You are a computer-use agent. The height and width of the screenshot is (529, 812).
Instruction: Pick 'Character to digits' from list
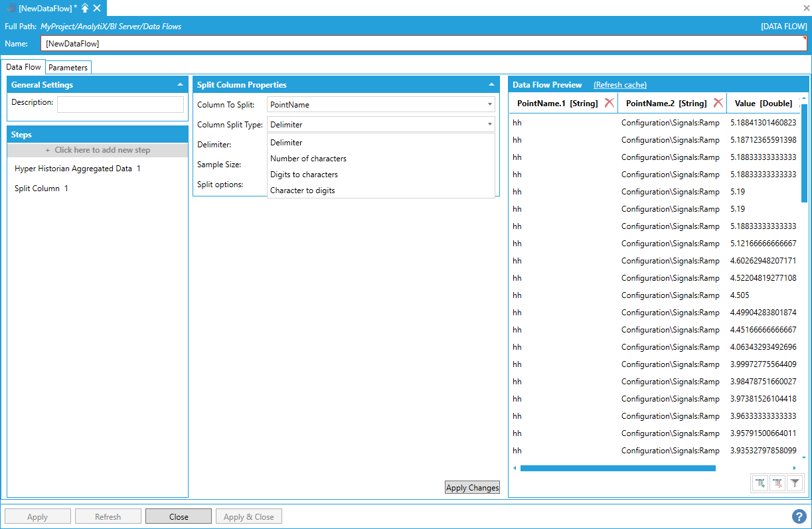click(x=303, y=190)
